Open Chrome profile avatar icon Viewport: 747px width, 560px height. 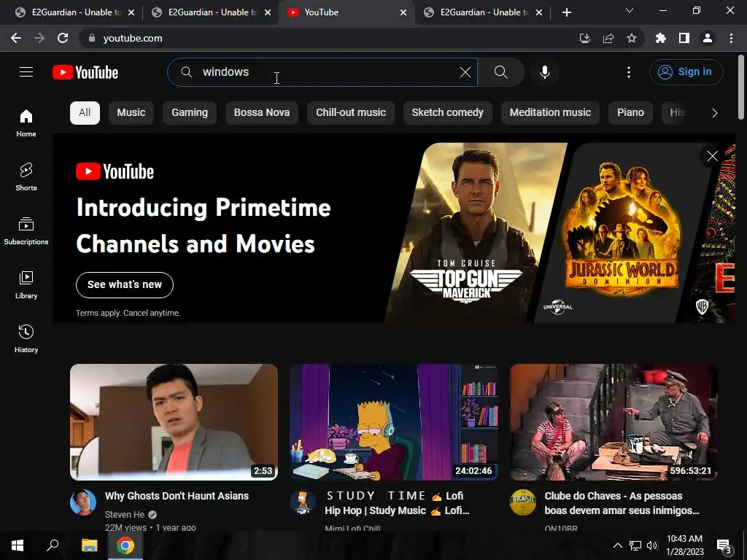click(x=708, y=38)
